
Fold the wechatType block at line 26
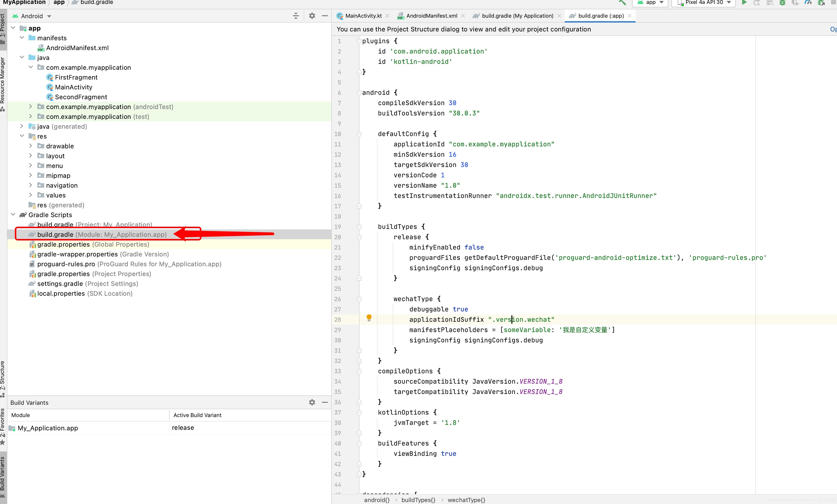point(359,299)
